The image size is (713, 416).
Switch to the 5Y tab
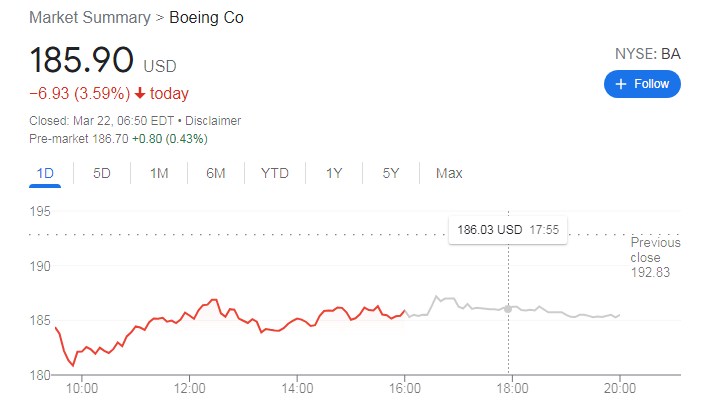tap(391, 173)
